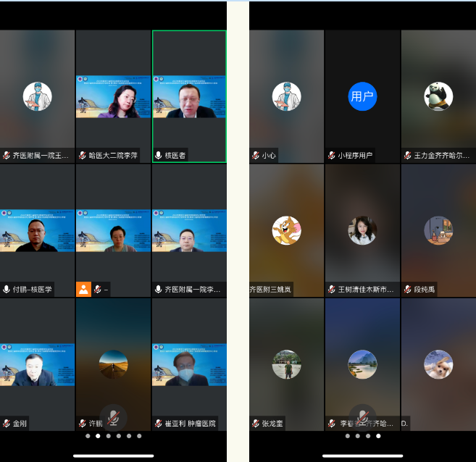Toggle the mute button in right screen
Image resolution: width=476 pixels, height=462 pixels.
point(362,417)
